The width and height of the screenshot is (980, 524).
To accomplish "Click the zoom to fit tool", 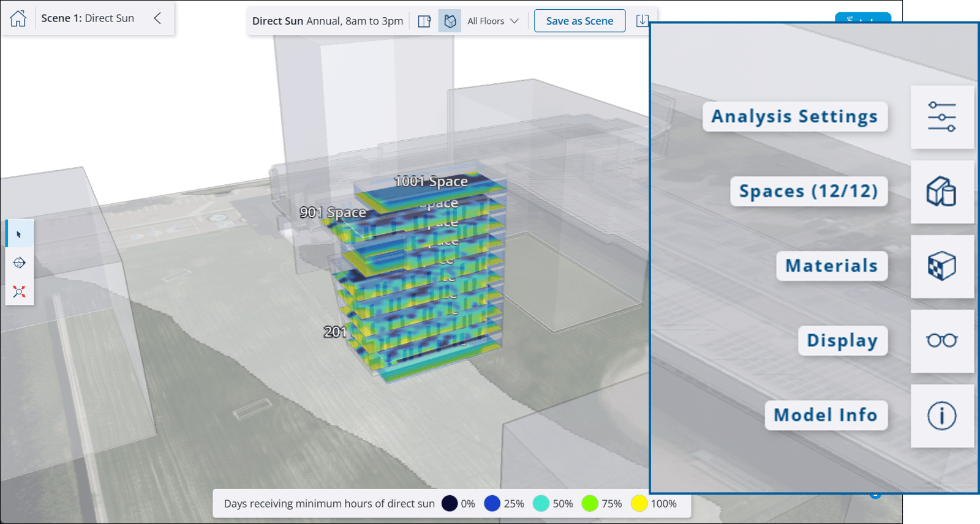I will (x=19, y=291).
